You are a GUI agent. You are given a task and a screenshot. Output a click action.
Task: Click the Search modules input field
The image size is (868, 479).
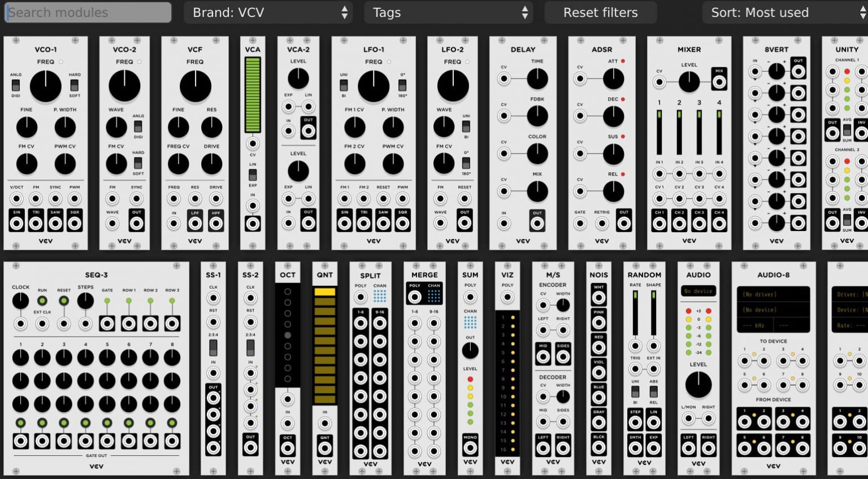point(87,12)
